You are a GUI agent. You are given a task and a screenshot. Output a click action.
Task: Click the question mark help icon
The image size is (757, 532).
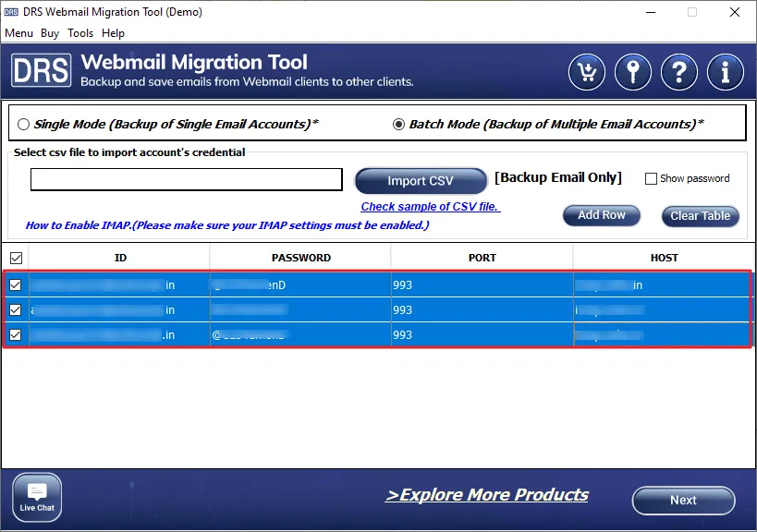click(679, 72)
